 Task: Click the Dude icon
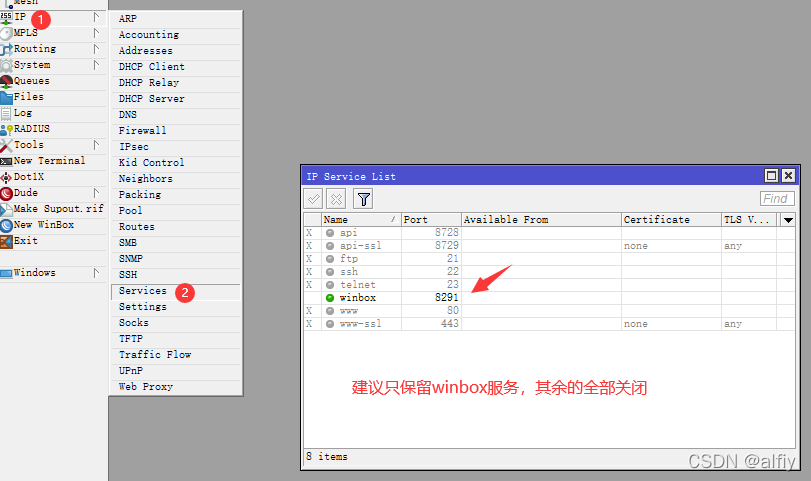pyautogui.click(x=6, y=193)
